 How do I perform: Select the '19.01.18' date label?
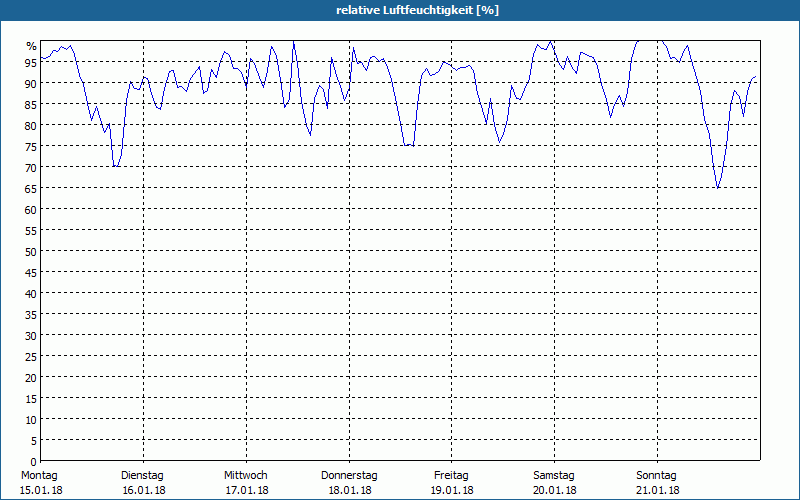coord(452,490)
